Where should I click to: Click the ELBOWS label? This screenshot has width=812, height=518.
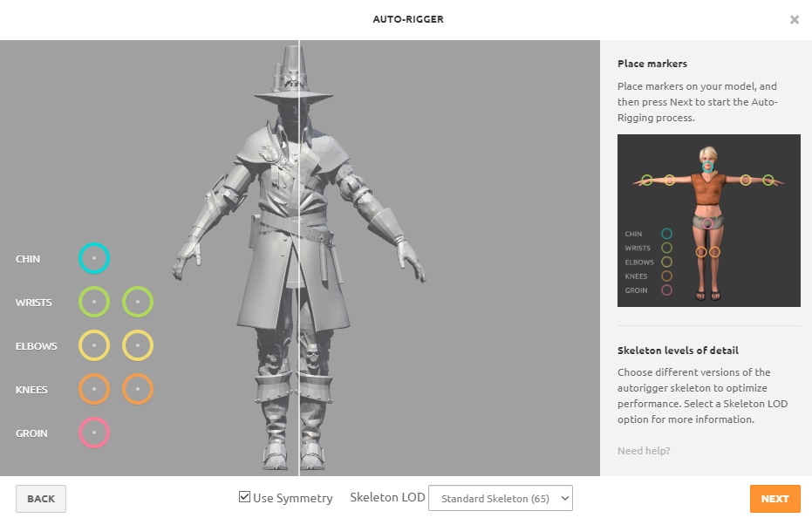(x=37, y=345)
